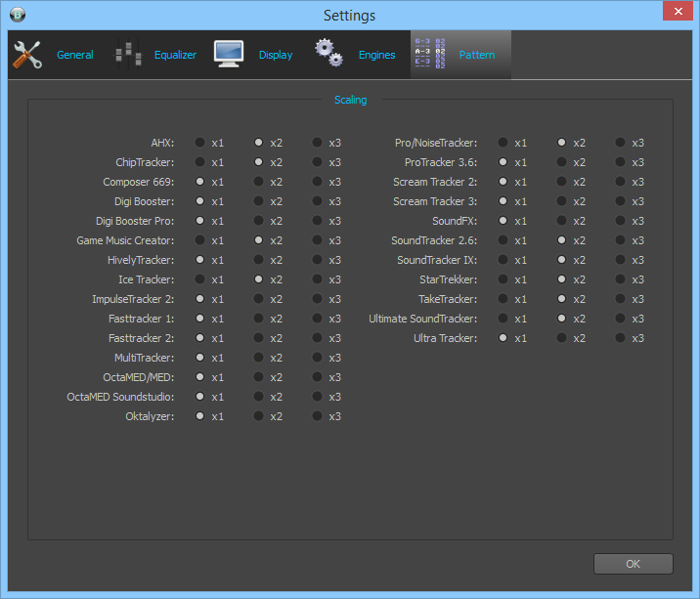This screenshot has height=599, width=700.
Task: Set Game Music Creator to x1
Action: 200,240
